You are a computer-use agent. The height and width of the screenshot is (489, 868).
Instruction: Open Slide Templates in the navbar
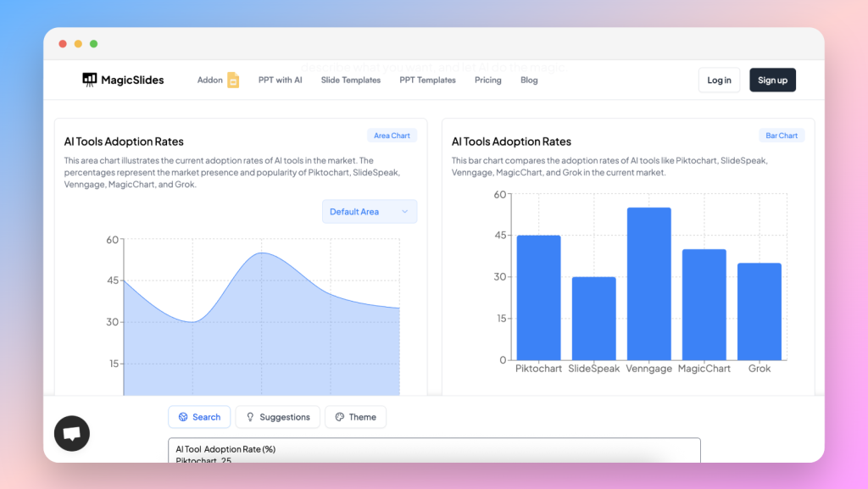coord(351,81)
